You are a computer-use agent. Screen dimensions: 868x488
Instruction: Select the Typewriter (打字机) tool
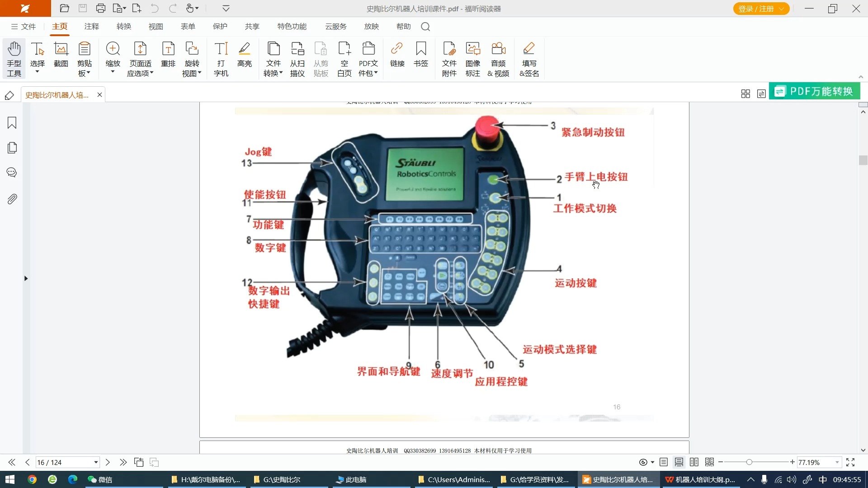(221, 59)
